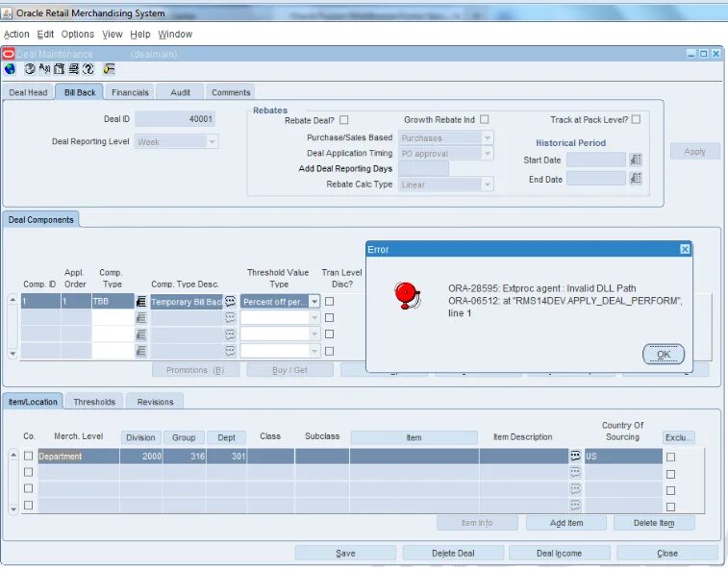Open item description comment icon for Department row
The width and height of the screenshot is (728, 569).
coord(575,456)
